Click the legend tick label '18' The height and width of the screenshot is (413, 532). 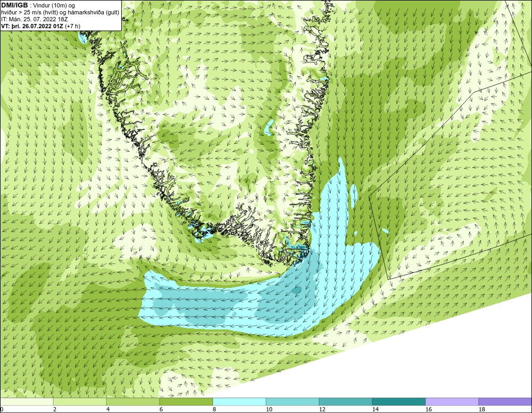pos(482,410)
